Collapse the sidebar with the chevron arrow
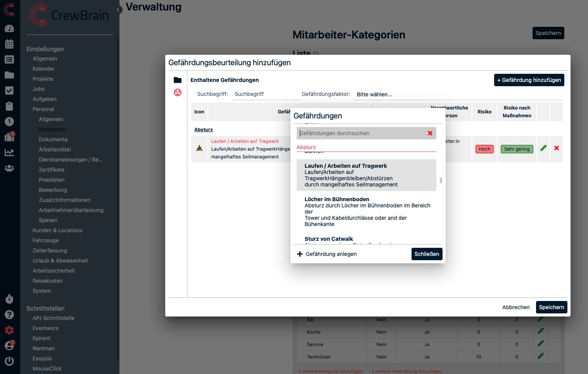This screenshot has width=588, height=374. pos(118,10)
